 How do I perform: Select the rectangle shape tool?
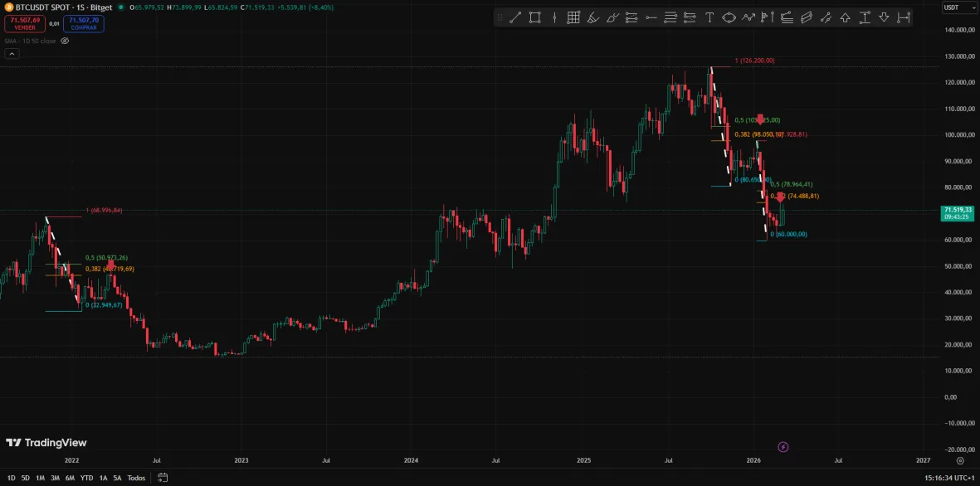point(535,17)
